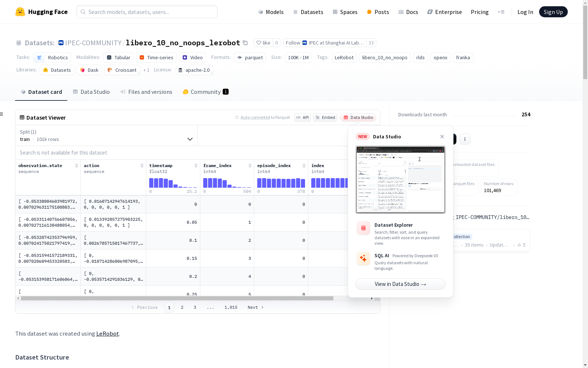Open the Embed button
Viewport: 588px width, 368px height.
coord(325,117)
